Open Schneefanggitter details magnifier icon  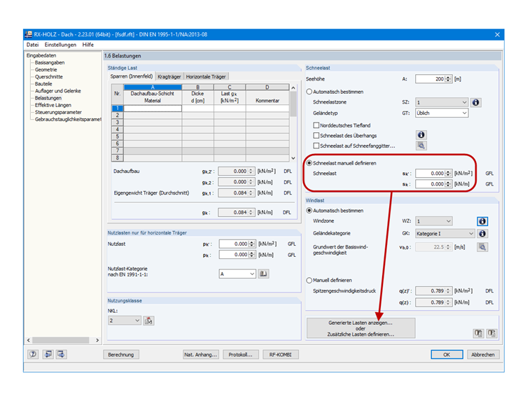click(x=421, y=146)
